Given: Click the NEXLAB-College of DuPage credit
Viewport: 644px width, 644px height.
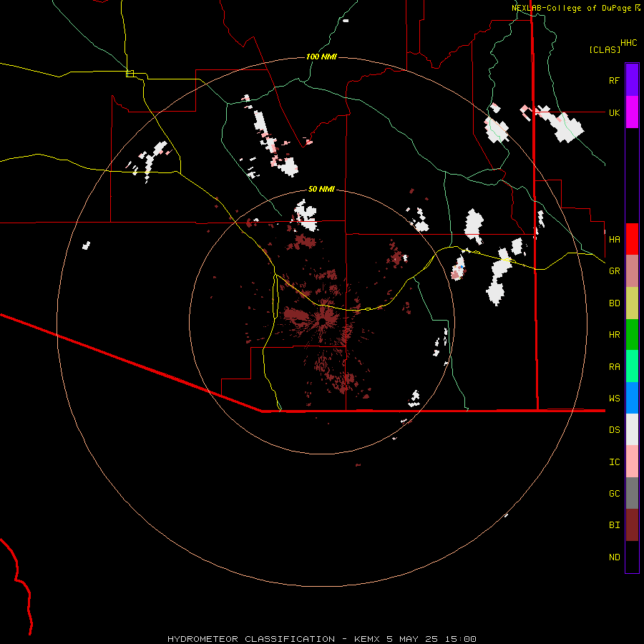Looking at the screenshot, I should (572, 8).
